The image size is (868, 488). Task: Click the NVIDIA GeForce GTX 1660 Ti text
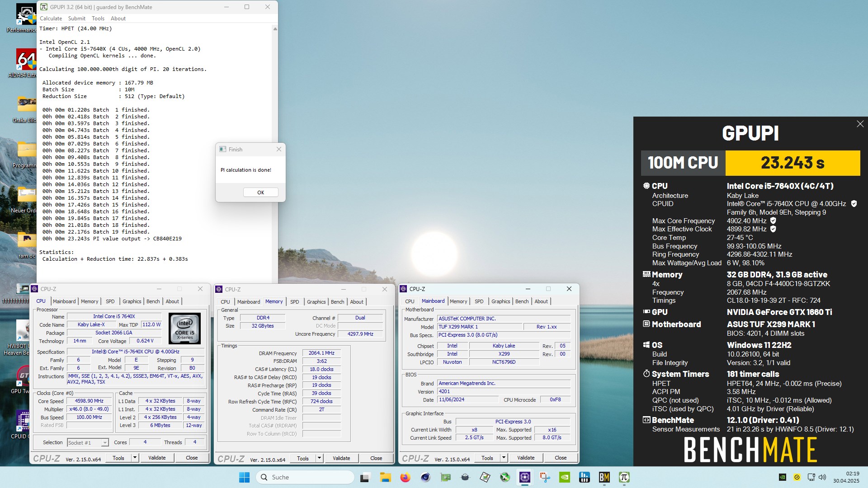(779, 312)
